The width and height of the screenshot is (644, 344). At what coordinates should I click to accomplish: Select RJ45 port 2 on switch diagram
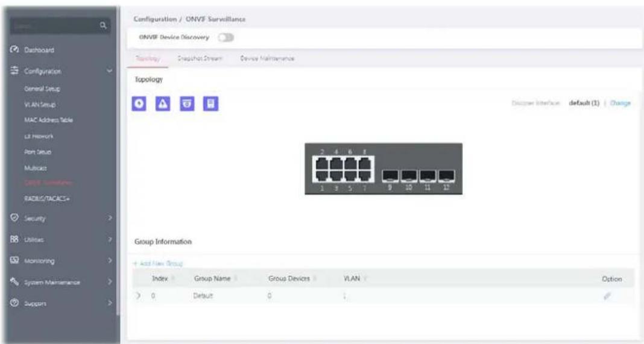(322, 163)
